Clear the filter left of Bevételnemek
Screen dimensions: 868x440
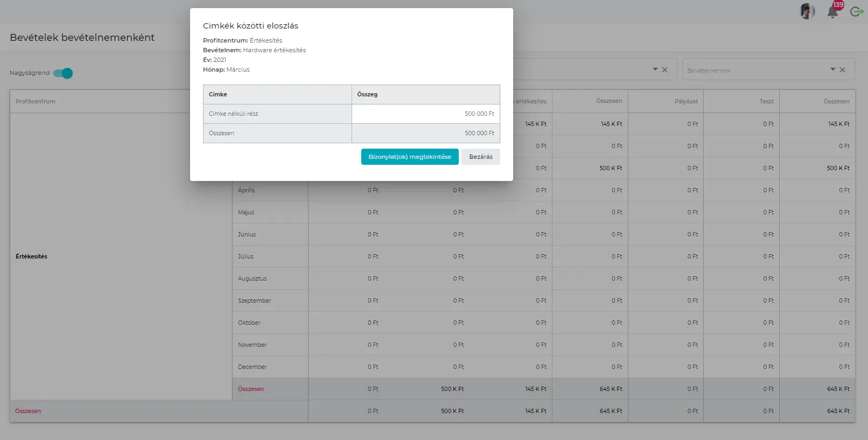coord(664,69)
